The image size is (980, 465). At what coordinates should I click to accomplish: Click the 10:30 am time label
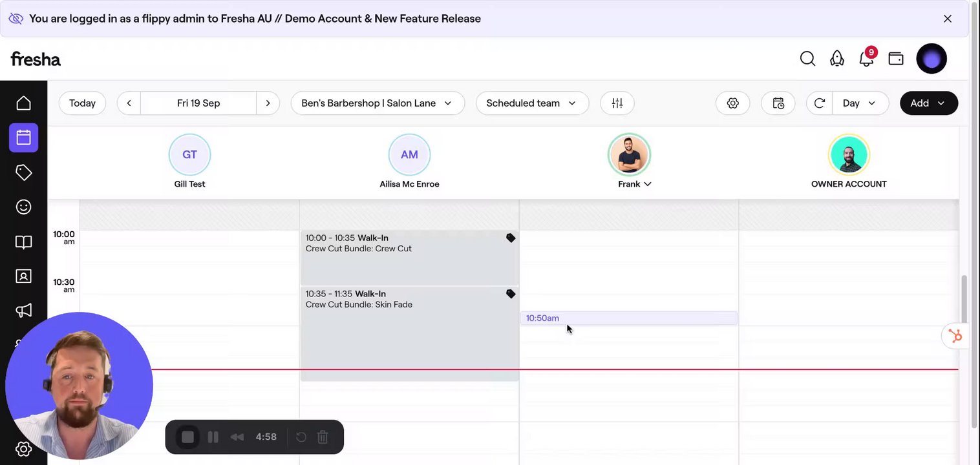63,285
